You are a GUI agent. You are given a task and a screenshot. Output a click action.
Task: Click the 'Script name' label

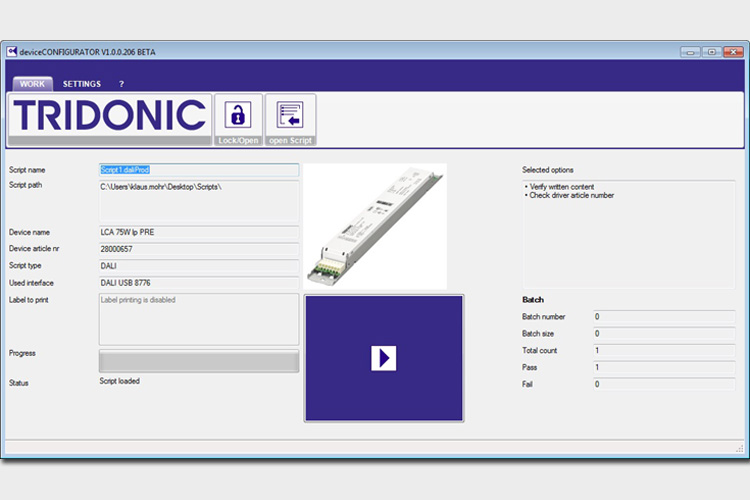point(27,170)
